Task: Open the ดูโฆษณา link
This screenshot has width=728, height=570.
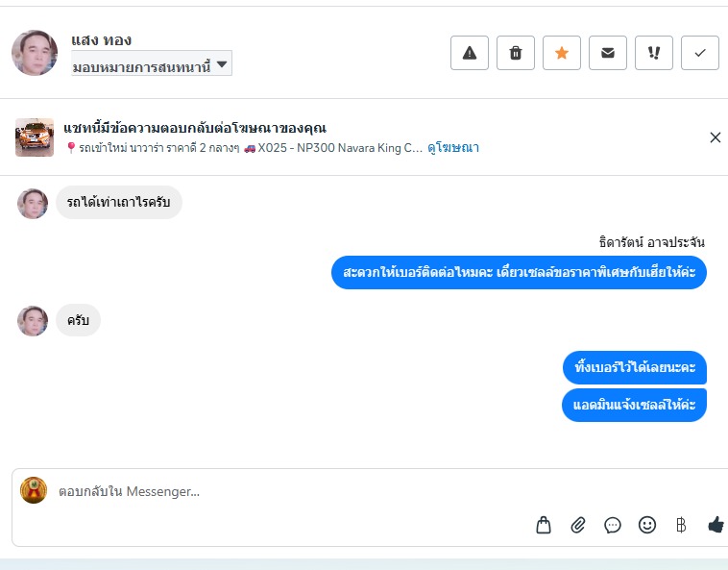Action: [453, 148]
